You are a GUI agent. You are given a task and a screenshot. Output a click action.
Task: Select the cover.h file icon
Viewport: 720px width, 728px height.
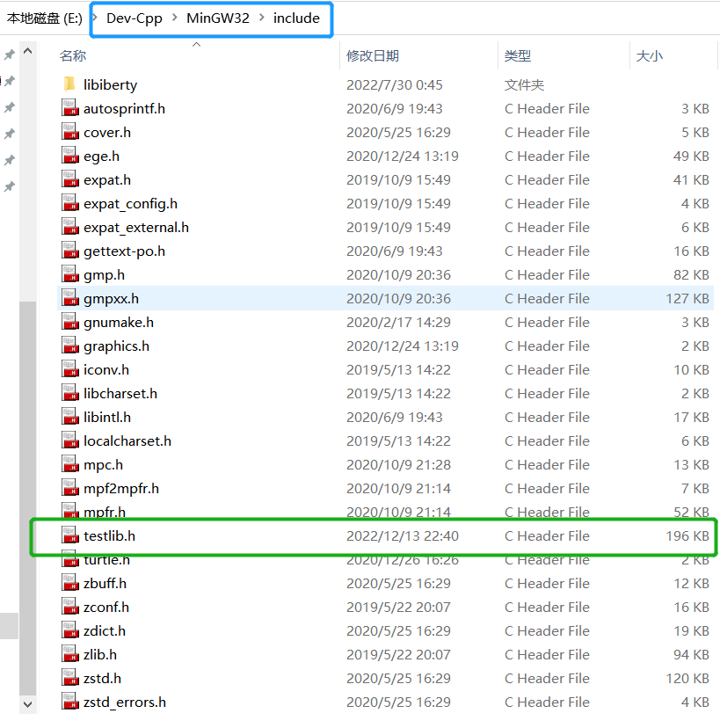tap(69, 132)
